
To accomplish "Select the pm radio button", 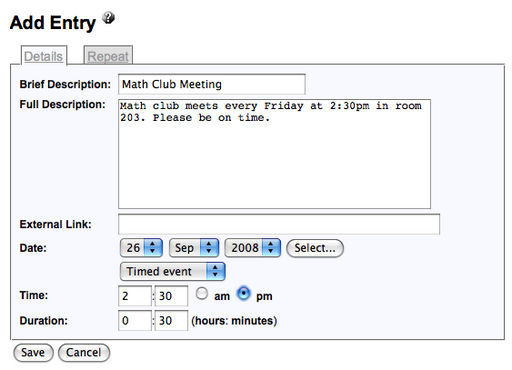I will click(x=244, y=294).
